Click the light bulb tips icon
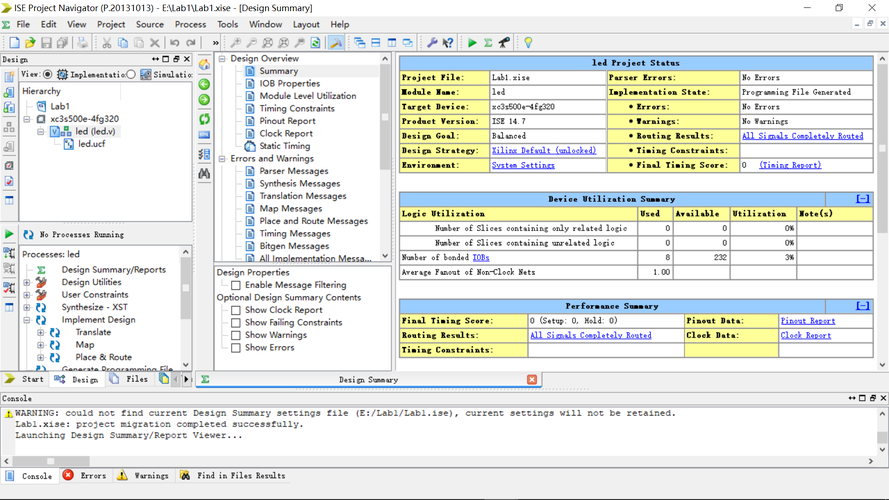Image resolution: width=889 pixels, height=500 pixels. 528,43
